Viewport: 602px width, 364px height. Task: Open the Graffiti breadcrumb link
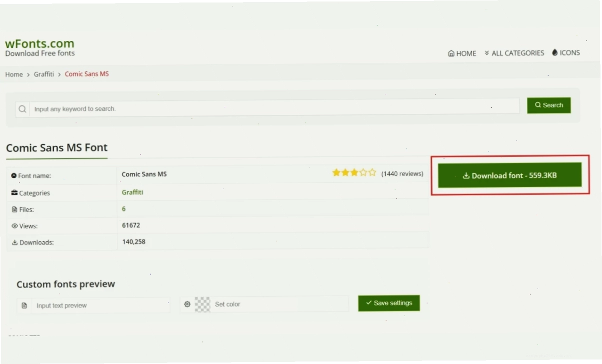(x=44, y=74)
